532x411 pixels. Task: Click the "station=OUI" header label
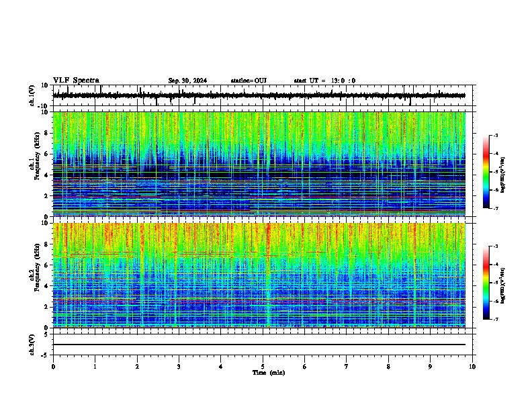[249, 81]
